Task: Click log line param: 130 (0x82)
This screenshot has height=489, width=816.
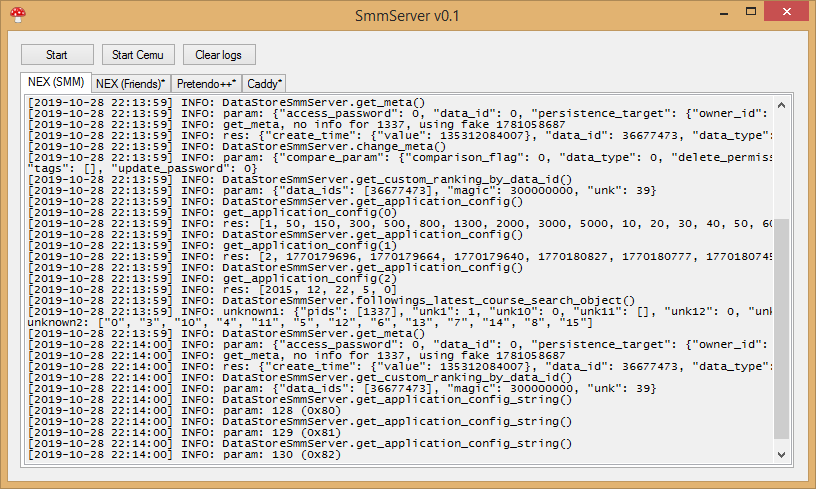Action: pos(184,455)
